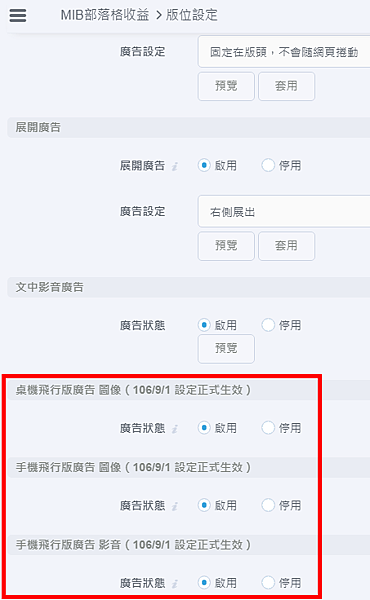The image size is (370, 600).
Task: Choose 停用 for 桌機飛行版廣告 圖像
Action: click(x=268, y=428)
